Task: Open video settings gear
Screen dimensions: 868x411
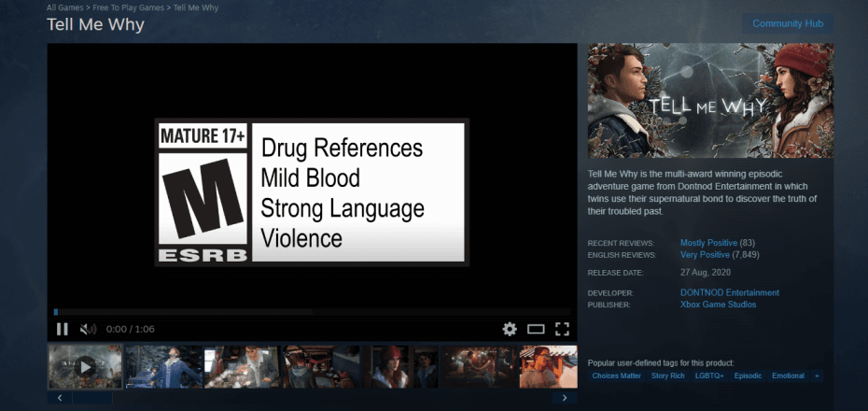Action: 510,329
